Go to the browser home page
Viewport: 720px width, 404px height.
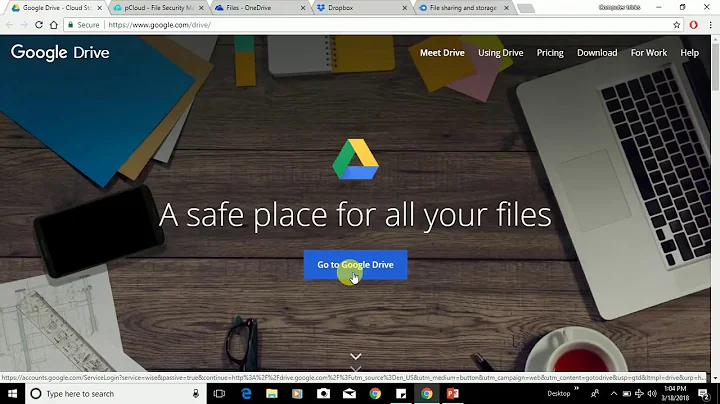coord(54,25)
